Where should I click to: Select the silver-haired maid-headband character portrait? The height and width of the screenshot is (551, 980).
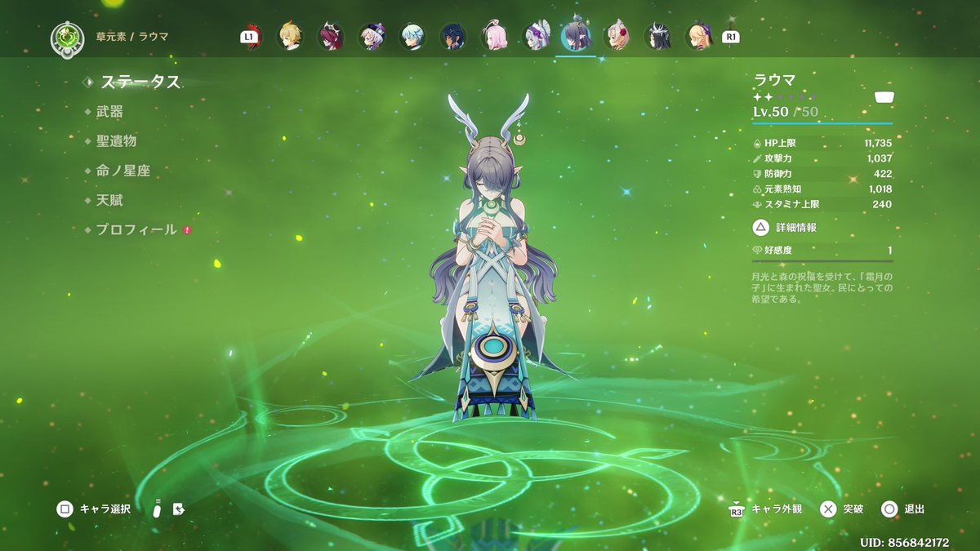536,37
